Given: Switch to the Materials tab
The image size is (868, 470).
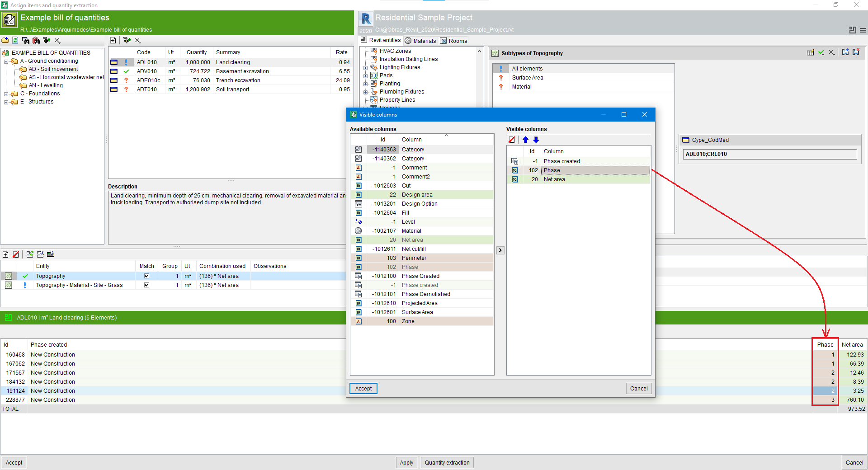Looking at the screenshot, I should coord(420,41).
